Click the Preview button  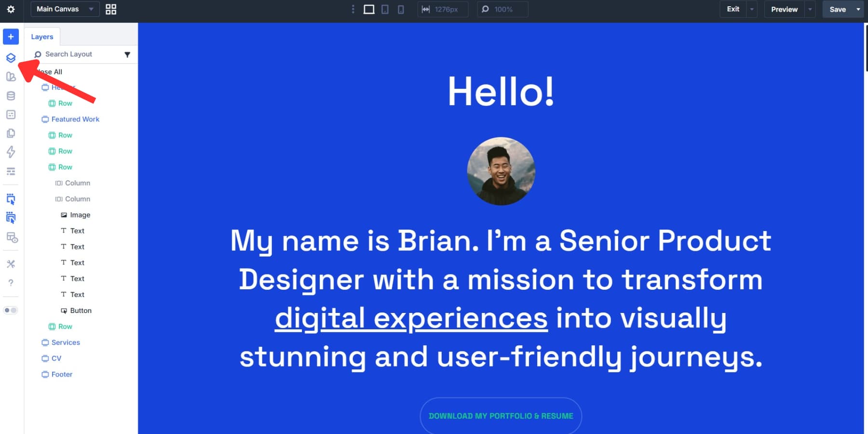click(x=784, y=9)
